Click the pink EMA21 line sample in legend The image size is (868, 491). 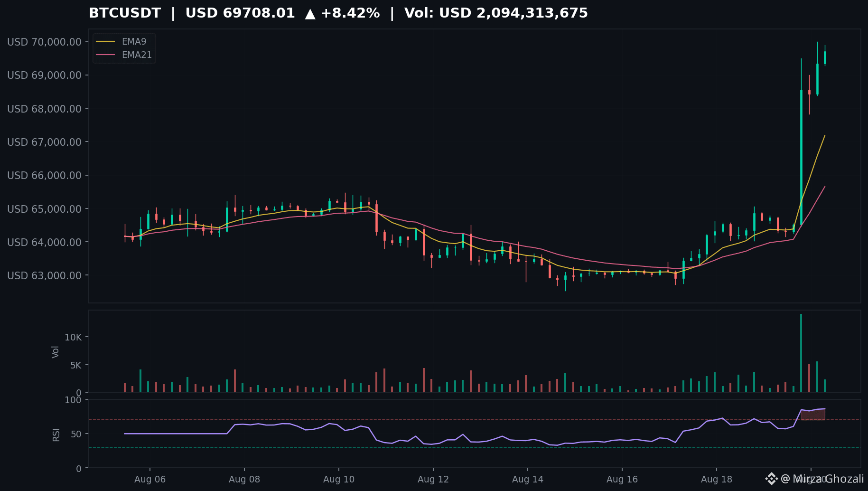pyautogui.click(x=105, y=55)
